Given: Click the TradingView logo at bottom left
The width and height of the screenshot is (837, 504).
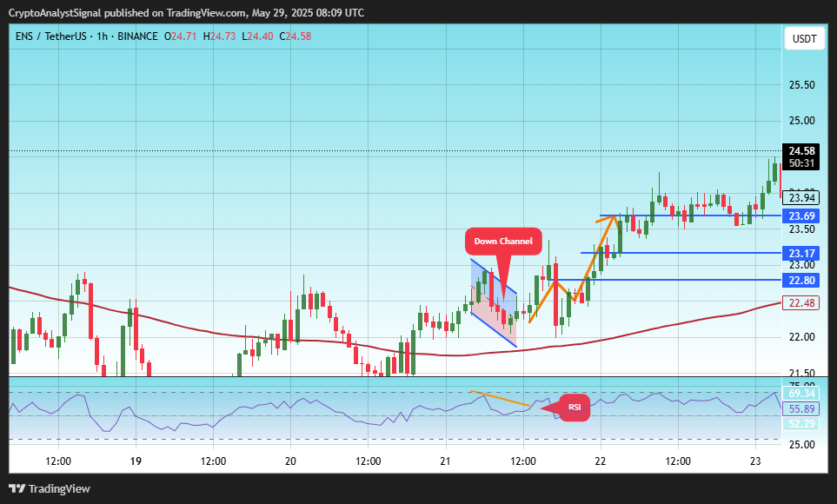Looking at the screenshot, I should (50, 488).
